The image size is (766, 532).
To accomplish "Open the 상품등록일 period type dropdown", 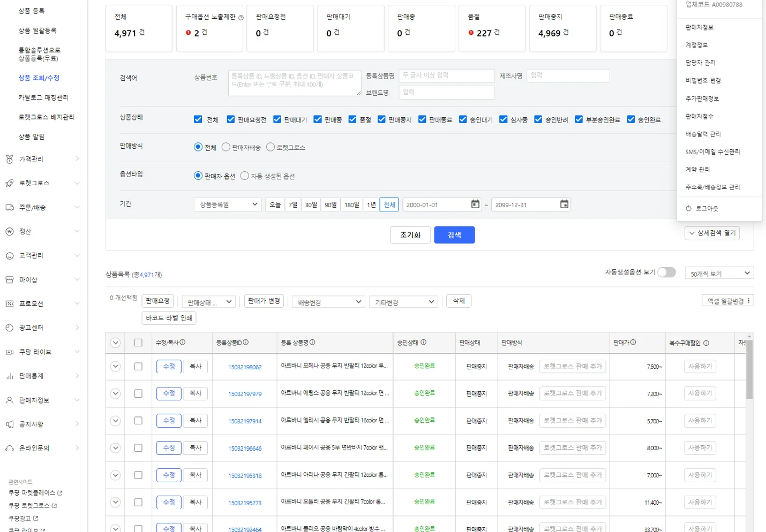I will [228, 204].
